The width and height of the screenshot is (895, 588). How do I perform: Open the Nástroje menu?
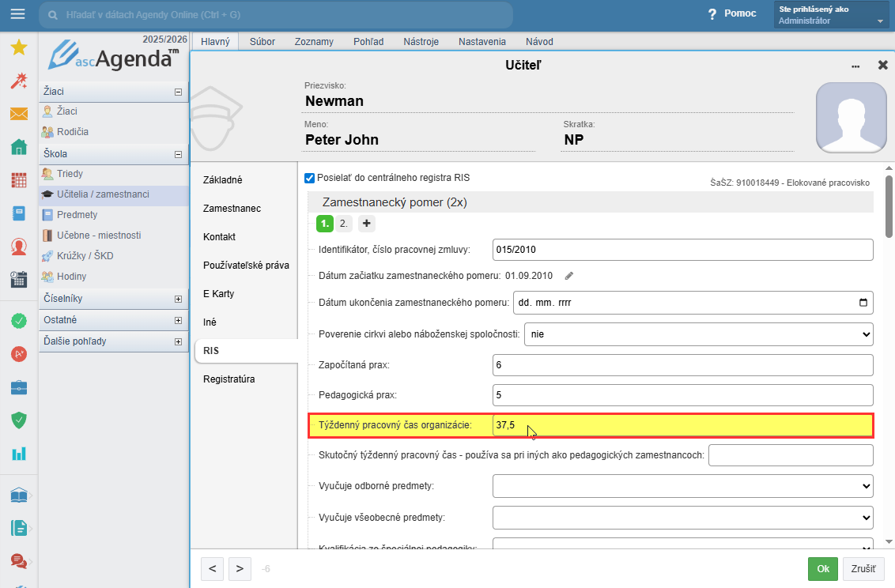click(x=421, y=42)
